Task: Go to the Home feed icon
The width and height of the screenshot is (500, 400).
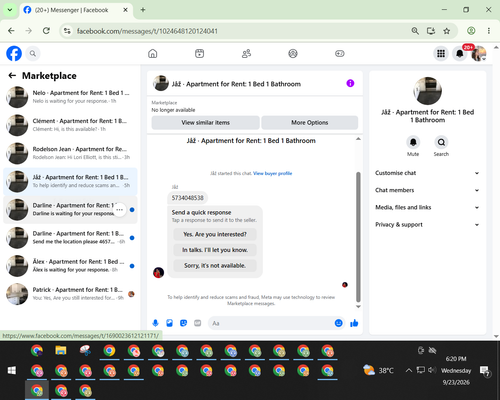Action: 153,53
